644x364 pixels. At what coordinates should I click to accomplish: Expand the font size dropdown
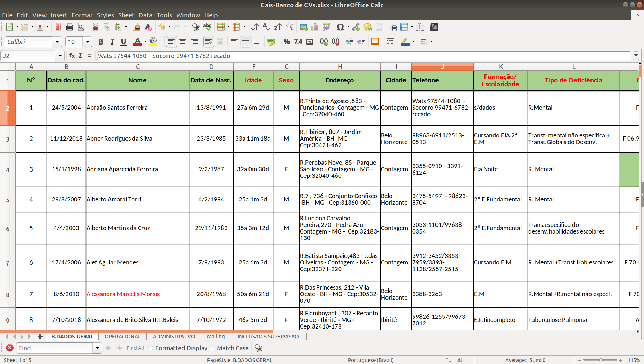click(88, 42)
